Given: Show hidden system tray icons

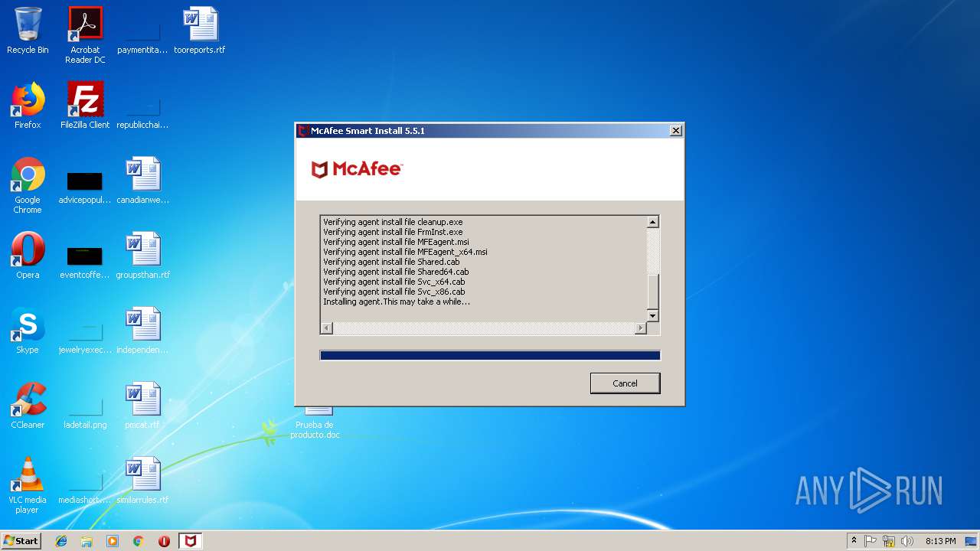Looking at the screenshot, I should click(x=854, y=541).
